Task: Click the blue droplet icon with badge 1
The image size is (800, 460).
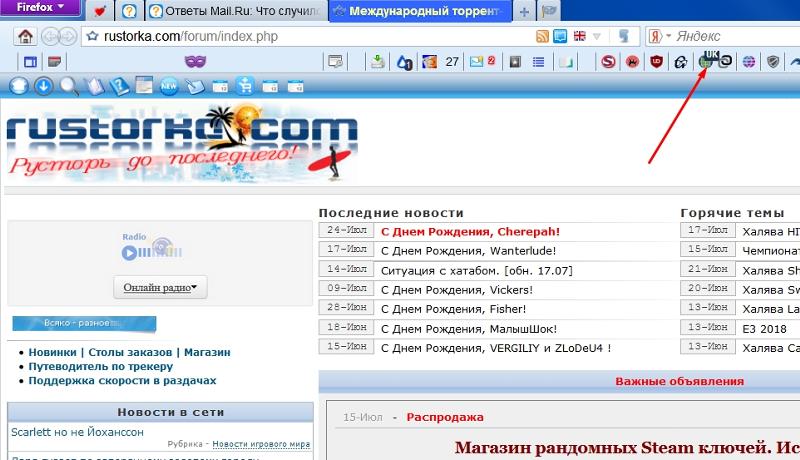Action: (x=404, y=62)
